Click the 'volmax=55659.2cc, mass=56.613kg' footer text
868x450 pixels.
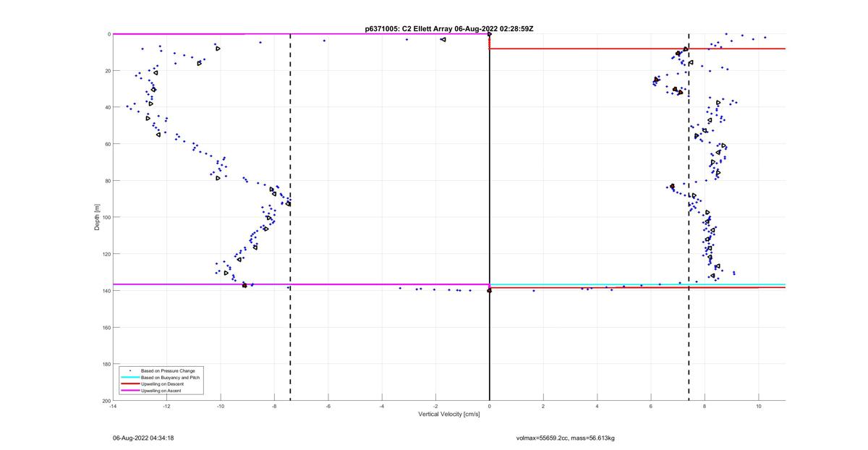pos(565,438)
